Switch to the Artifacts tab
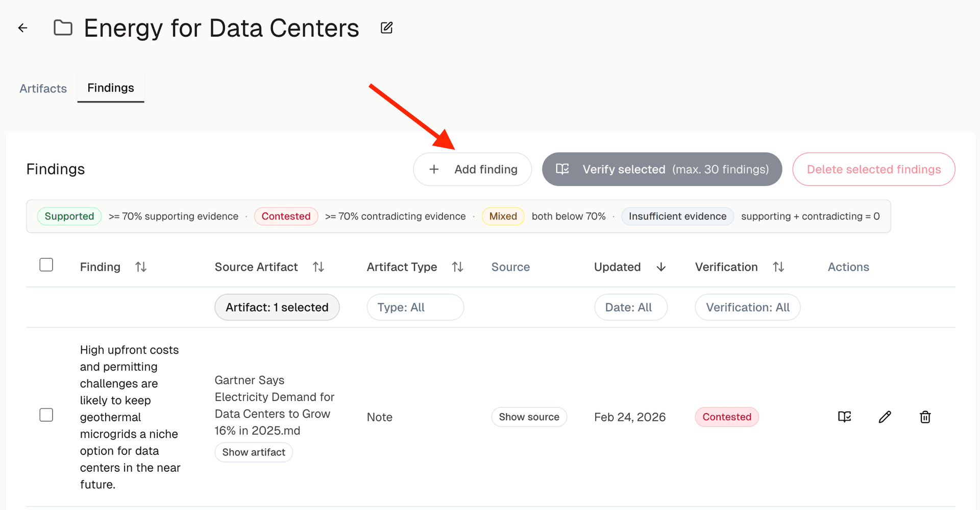980x510 pixels. (x=43, y=88)
